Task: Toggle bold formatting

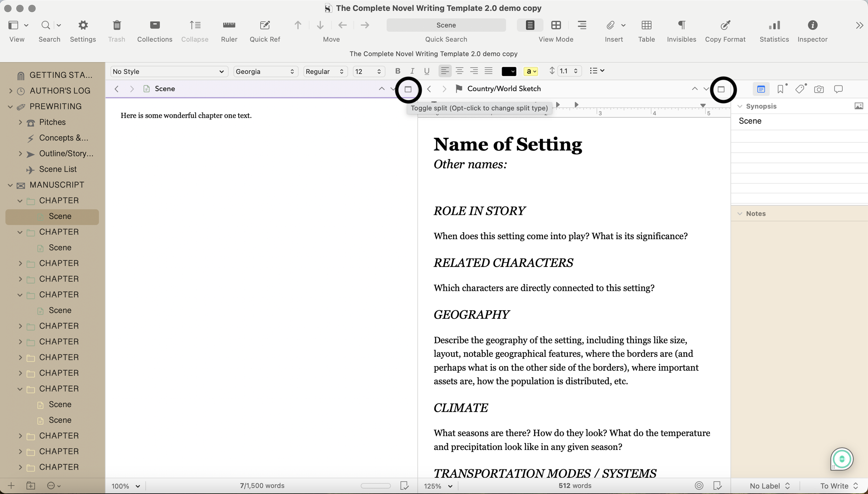Action: [x=397, y=71]
